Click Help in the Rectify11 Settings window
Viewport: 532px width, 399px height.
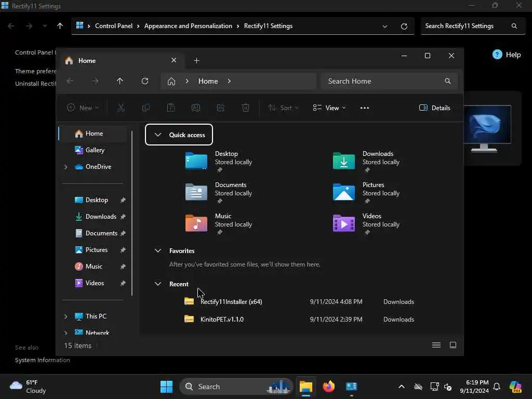[x=507, y=55]
